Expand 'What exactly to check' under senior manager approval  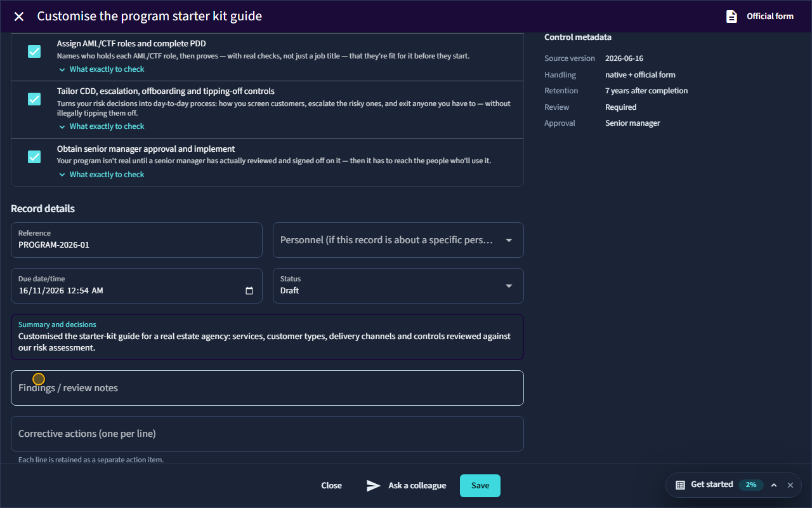pos(101,175)
